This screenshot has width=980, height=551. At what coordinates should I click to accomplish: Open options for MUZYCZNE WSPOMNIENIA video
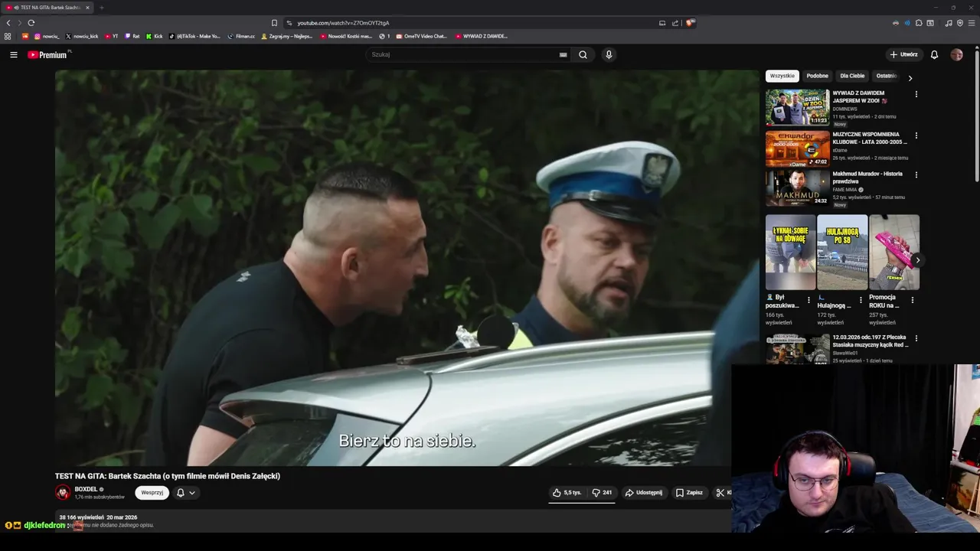916,135
